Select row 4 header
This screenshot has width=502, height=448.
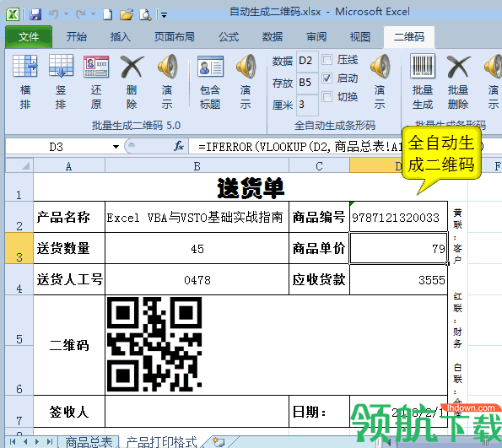(19, 279)
